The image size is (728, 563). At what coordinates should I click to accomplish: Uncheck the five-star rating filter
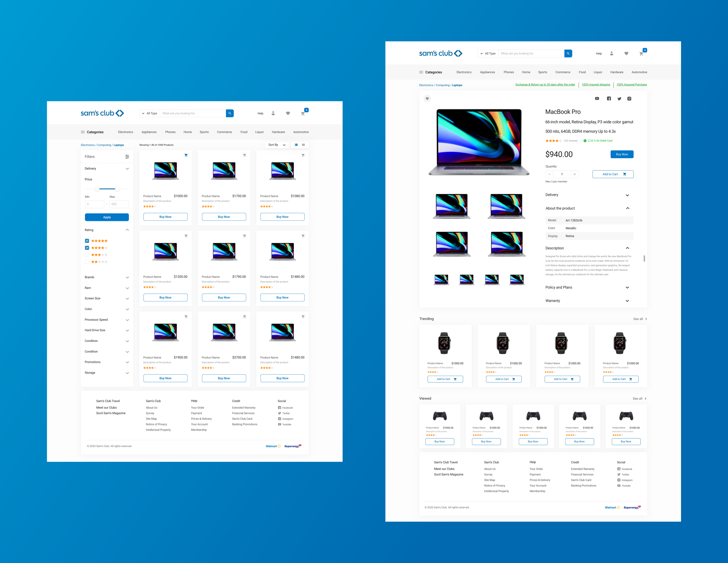[87, 241]
